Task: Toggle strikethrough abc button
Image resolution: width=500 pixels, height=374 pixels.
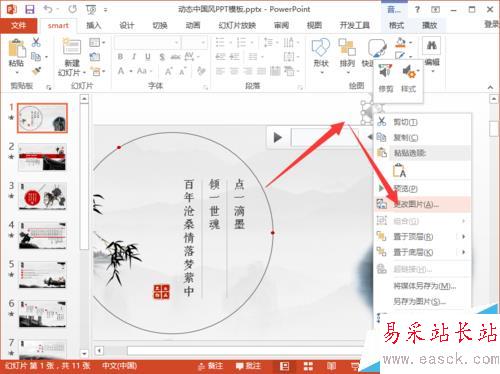Action: 175,57
